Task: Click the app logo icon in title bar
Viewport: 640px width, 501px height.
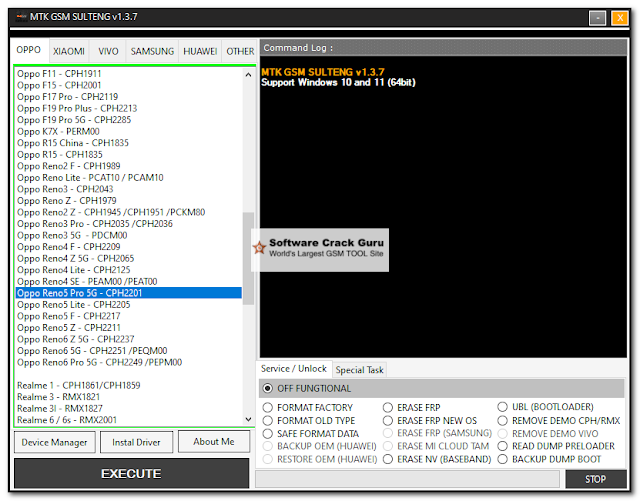Action: tap(21, 17)
